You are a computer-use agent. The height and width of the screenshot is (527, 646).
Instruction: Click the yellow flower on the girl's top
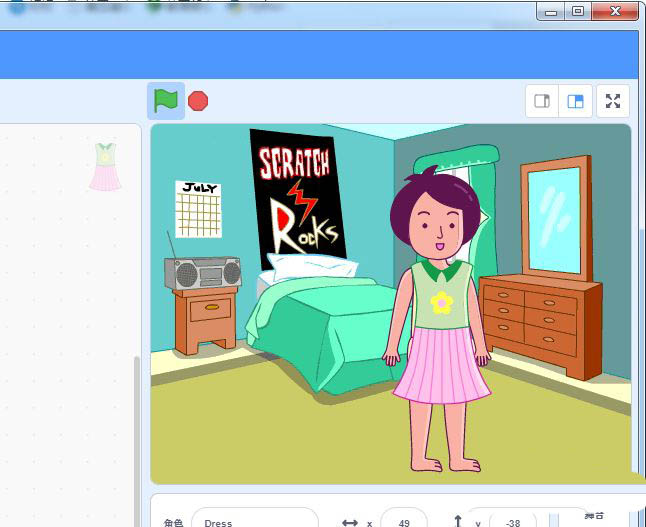441,301
